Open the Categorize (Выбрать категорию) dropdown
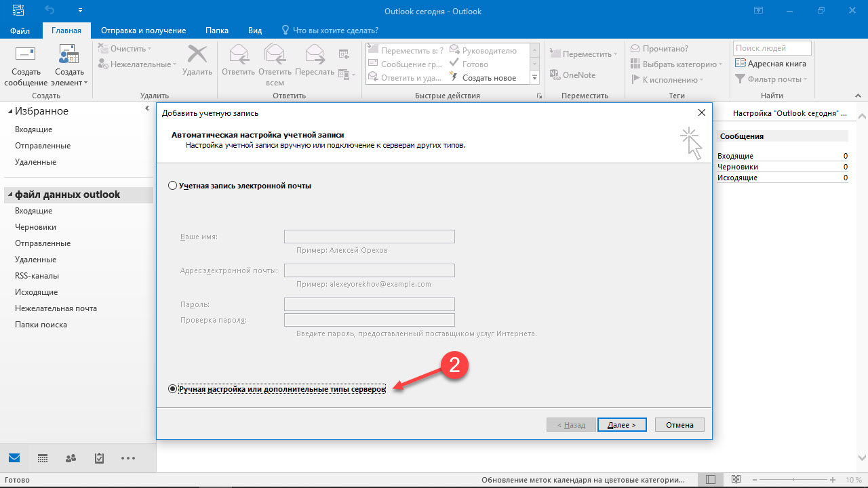This screenshot has height=488, width=868. click(x=676, y=64)
